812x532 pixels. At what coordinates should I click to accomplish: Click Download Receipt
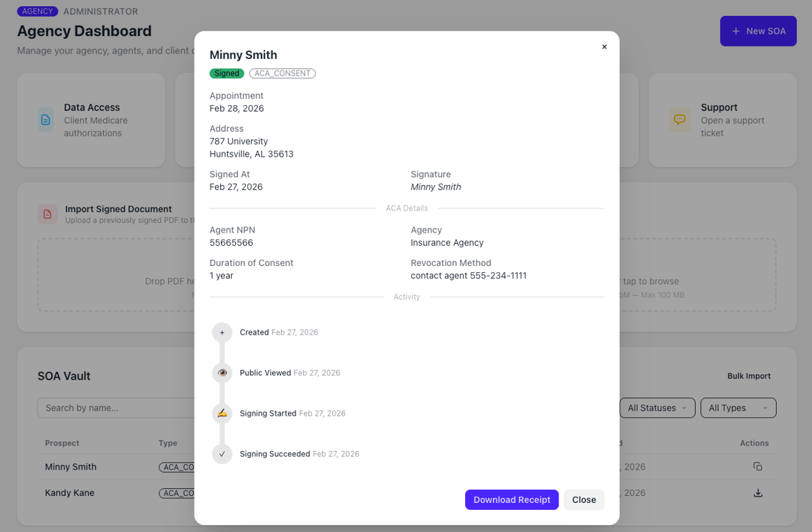[x=512, y=499]
